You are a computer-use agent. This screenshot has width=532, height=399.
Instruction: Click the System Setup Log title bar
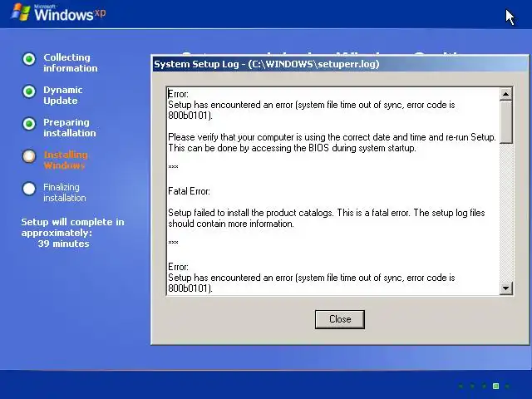point(340,64)
